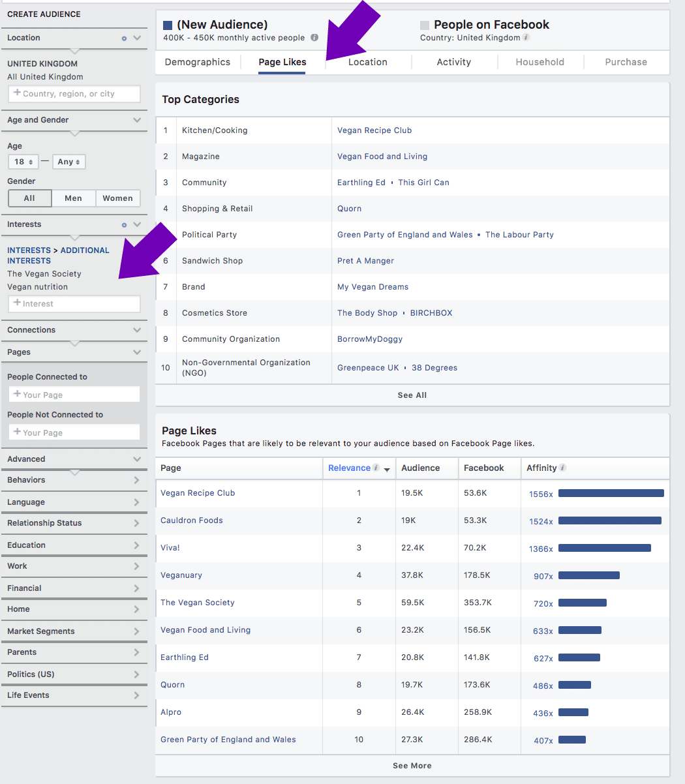685x784 pixels.
Task: Open The Labour Party page link
Action: coord(519,235)
